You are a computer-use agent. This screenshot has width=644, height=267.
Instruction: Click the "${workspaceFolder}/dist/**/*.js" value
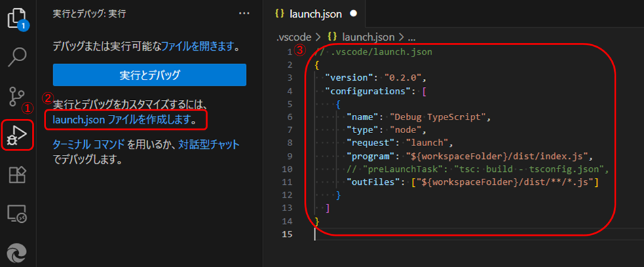505,182
